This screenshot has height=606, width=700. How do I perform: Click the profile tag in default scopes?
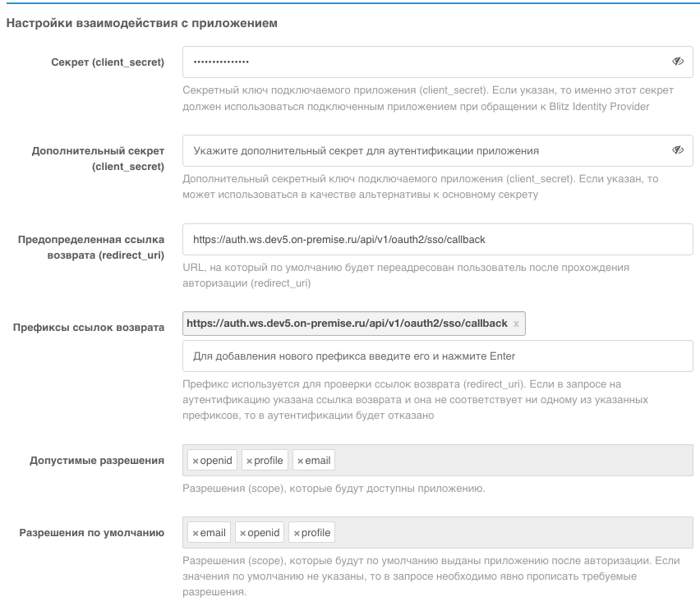(316, 533)
